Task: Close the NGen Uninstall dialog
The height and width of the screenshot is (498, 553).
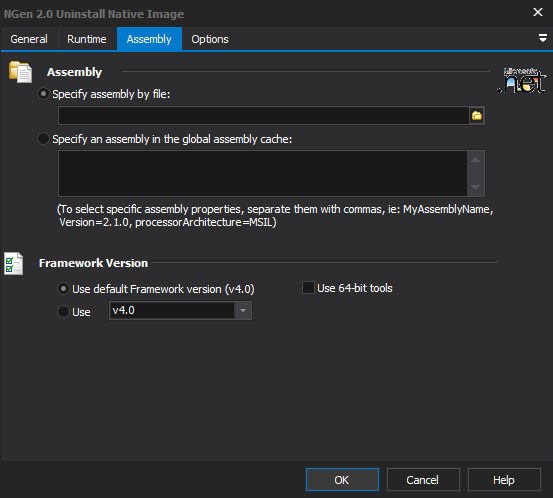Action: point(538,12)
